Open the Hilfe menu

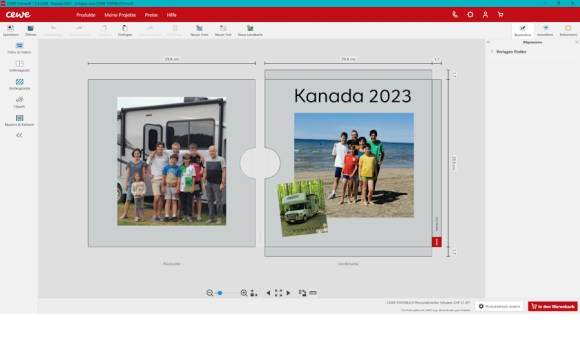coord(171,15)
